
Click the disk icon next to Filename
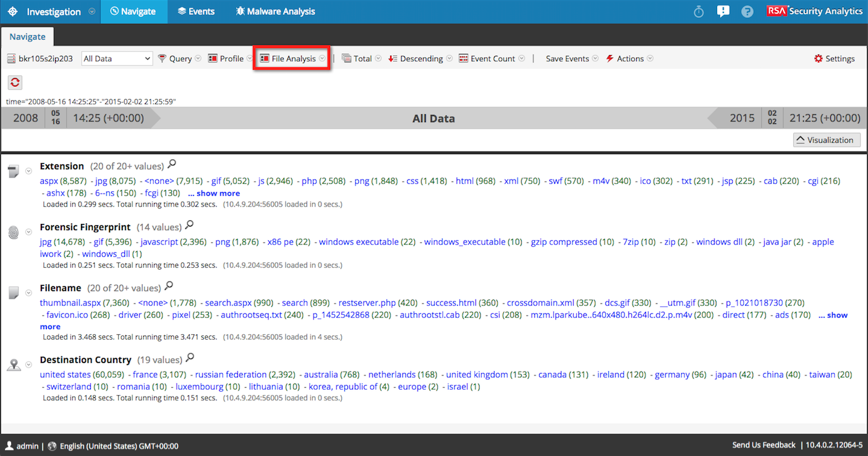14,292
